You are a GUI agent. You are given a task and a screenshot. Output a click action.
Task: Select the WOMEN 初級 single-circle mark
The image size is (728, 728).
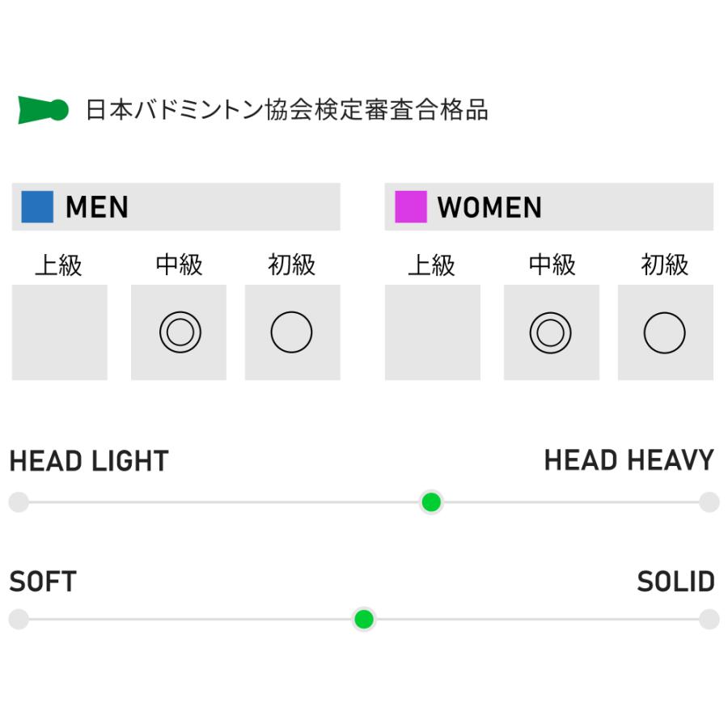[664, 332]
